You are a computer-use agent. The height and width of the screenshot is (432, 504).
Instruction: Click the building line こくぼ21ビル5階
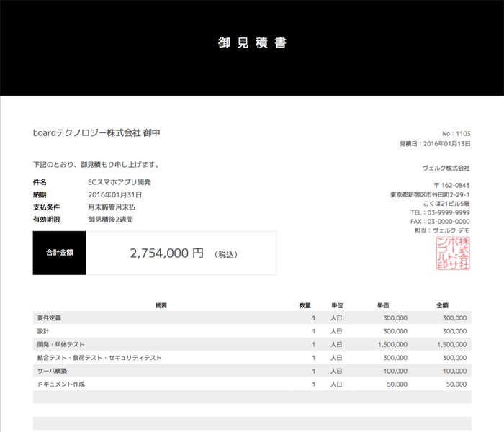[446, 204]
